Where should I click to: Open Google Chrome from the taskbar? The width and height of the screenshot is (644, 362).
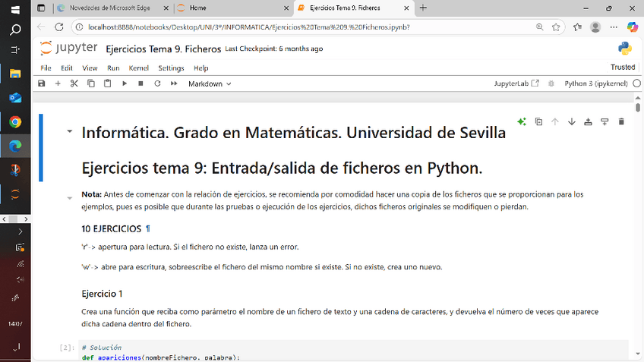(15, 121)
